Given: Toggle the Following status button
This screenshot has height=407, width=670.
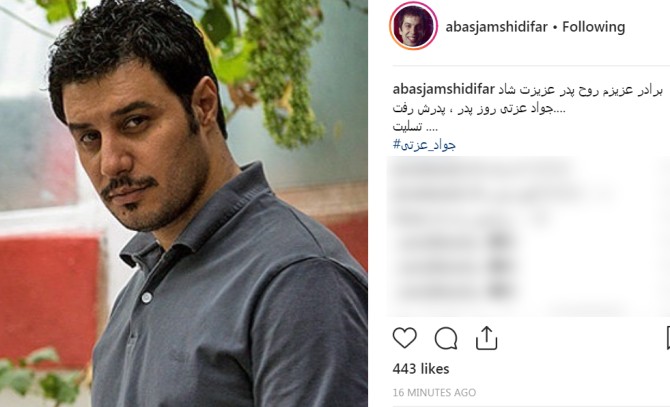Looking at the screenshot, I should (594, 27).
